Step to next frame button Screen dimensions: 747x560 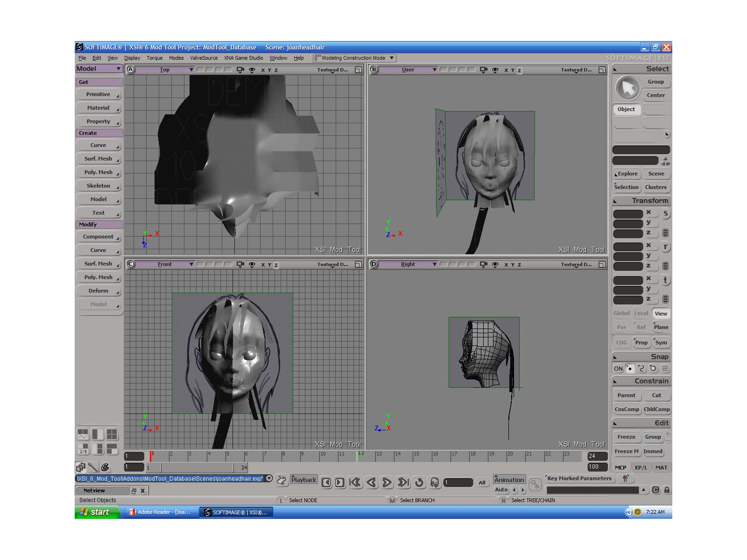point(340,483)
